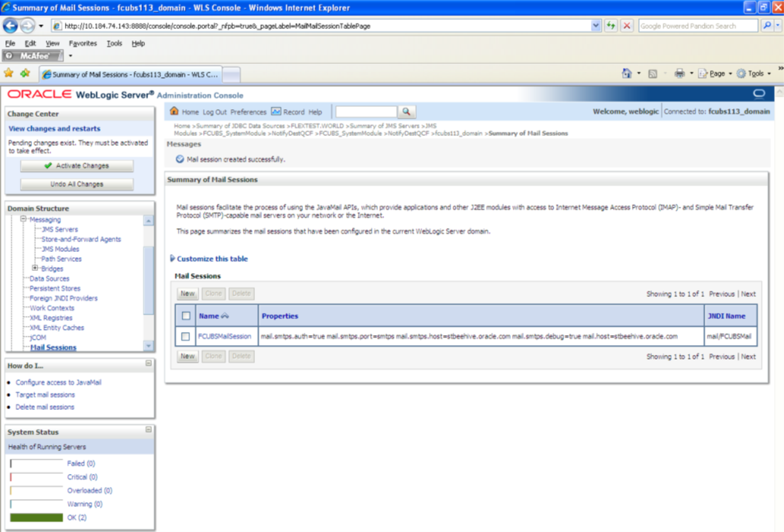The width and height of the screenshot is (784, 532).
Task: Click the Refresh page icon
Action: point(611,26)
